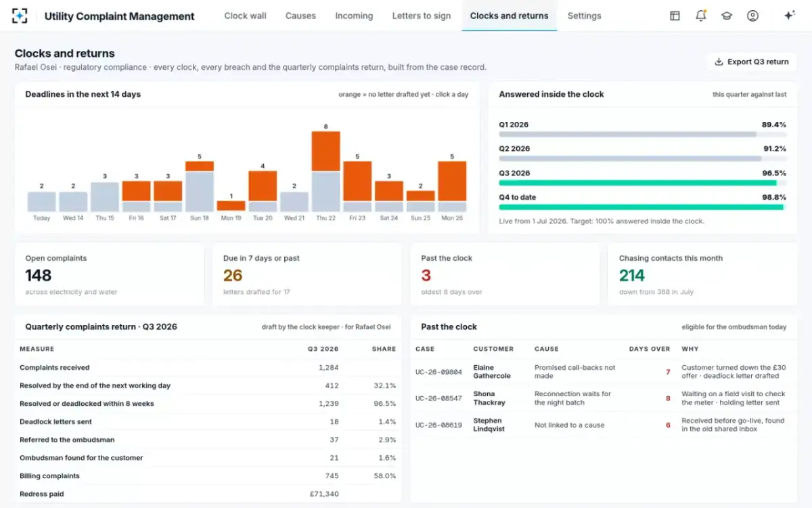Open the Open complaints card
Screen dimensions: 812x508
(110, 274)
